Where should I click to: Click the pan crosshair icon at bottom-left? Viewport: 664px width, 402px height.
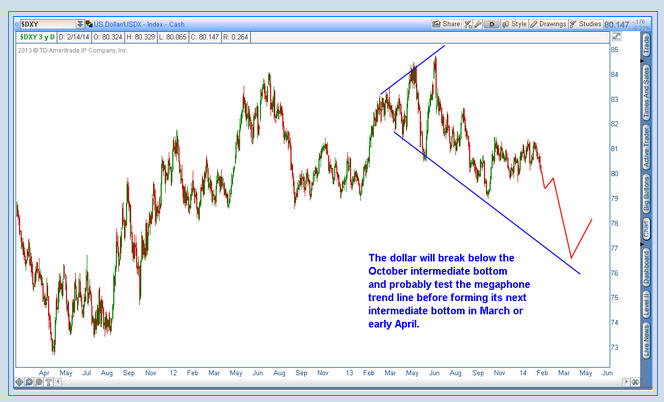[x=19, y=382]
